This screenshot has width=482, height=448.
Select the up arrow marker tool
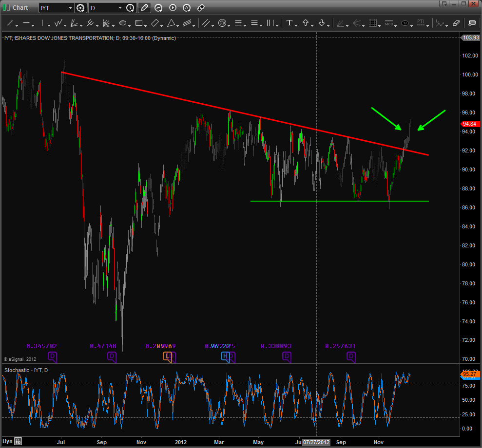306,23
